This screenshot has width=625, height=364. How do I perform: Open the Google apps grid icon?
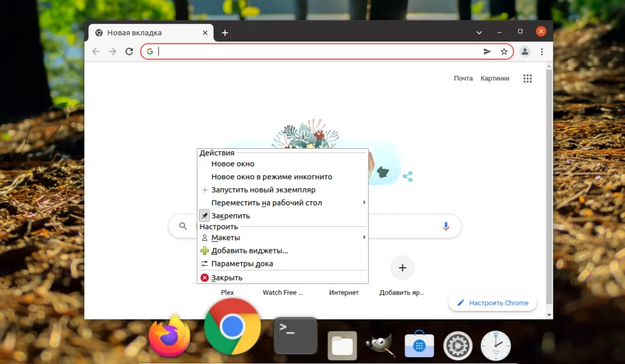(x=527, y=78)
